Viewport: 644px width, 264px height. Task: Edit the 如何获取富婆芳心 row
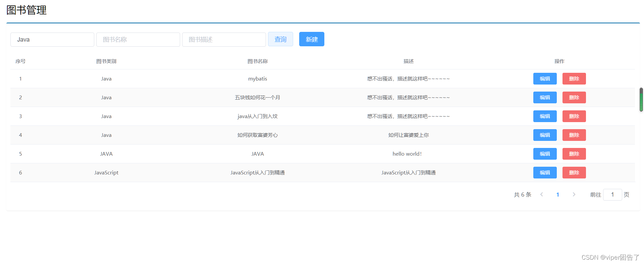545,135
